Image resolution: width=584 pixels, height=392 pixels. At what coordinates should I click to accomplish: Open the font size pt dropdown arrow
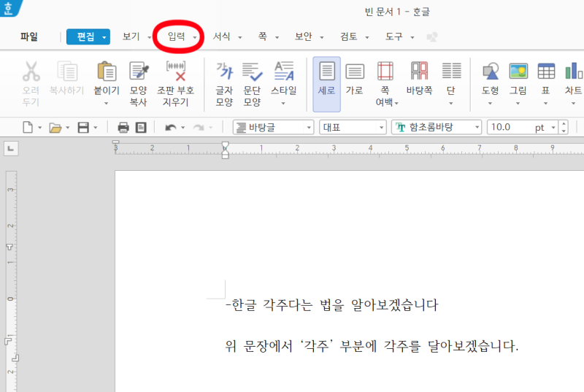(553, 128)
